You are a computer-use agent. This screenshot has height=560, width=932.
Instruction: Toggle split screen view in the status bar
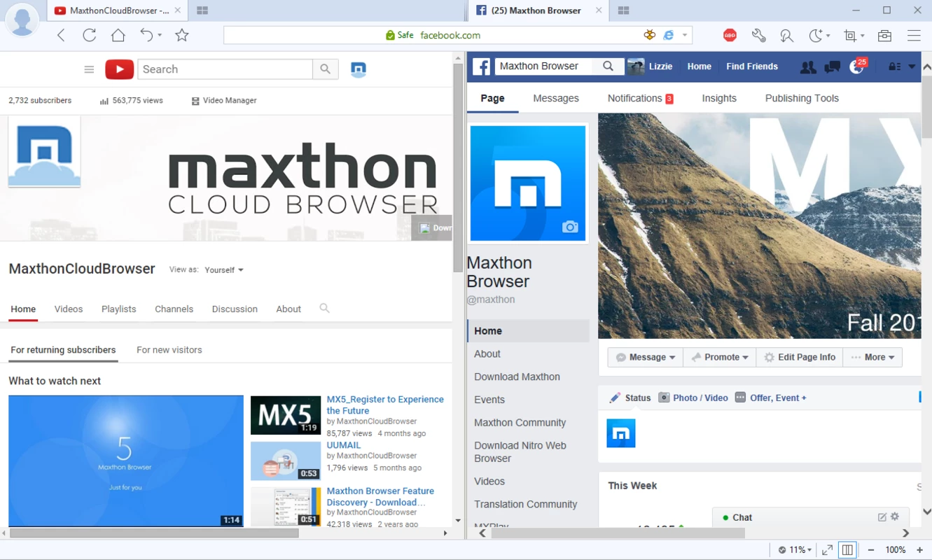coord(847,549)
